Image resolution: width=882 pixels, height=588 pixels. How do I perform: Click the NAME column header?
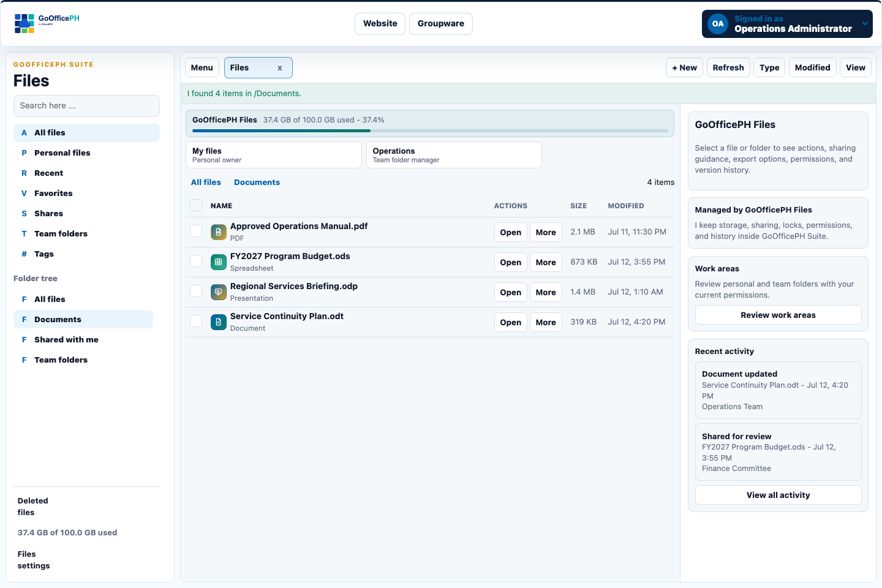pyautogui.click(x=221, y=206)
